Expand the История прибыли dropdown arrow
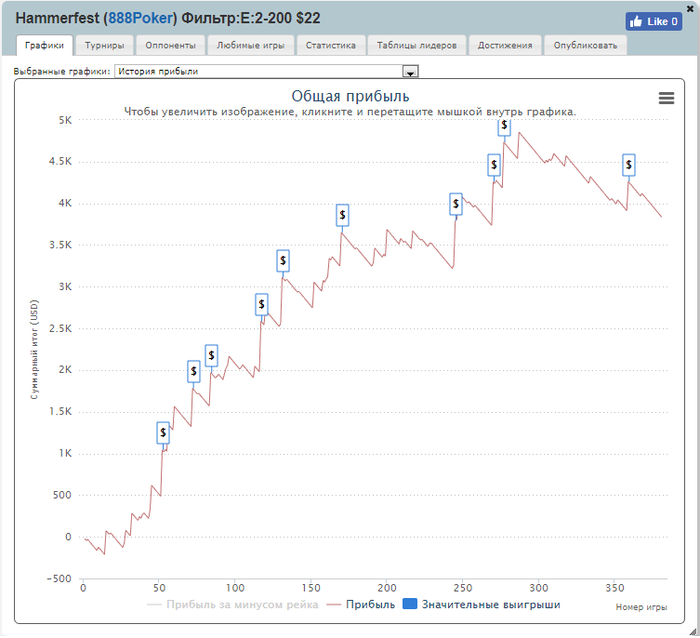Image resolution: width=700 pixels, height=638 pixels. point(410,71)
